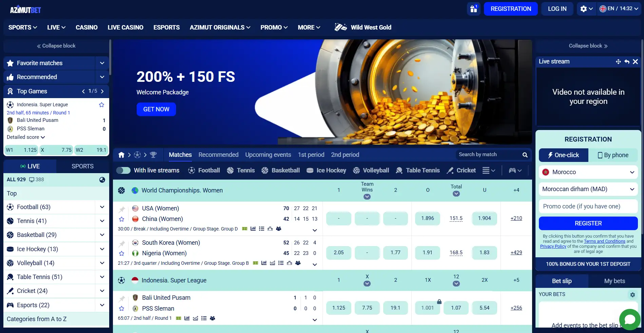644x333 pixels.
Task: Click the AzimutBet logo
Action: [x=25, y=10]
